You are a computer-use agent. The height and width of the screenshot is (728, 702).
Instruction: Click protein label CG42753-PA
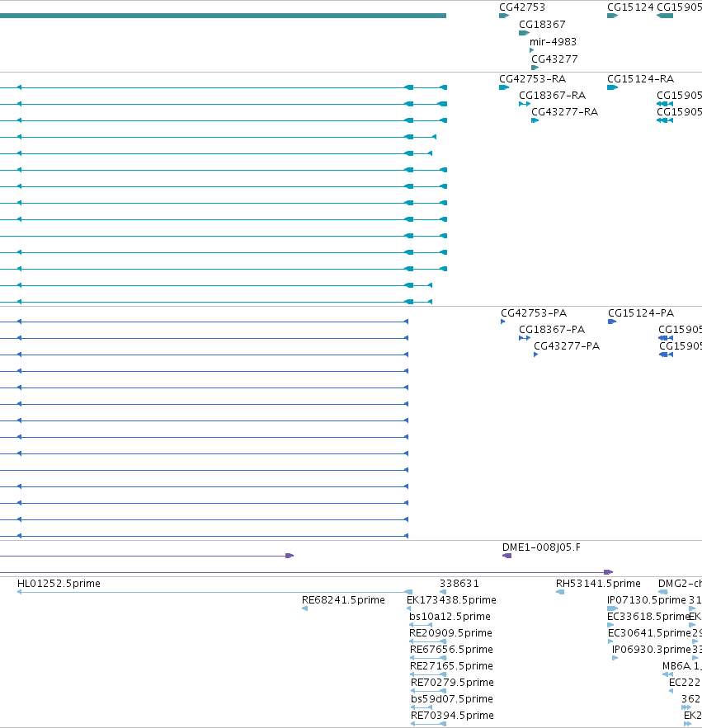click(534, 313)
